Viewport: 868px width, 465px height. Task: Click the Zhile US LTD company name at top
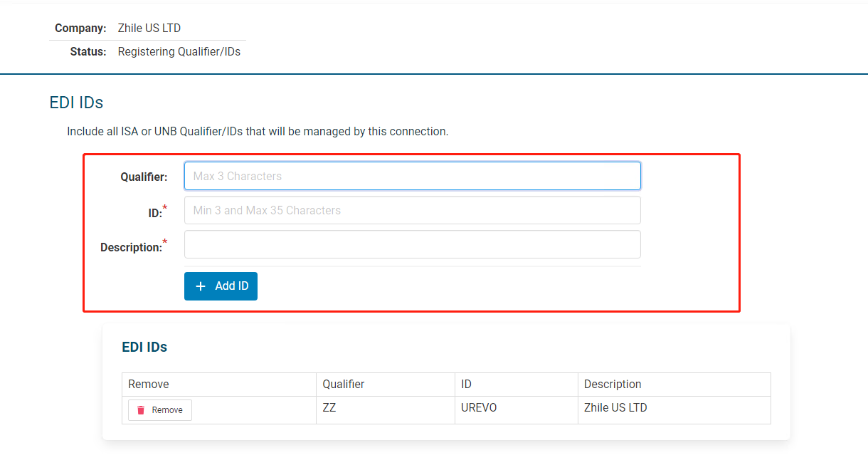click(149, 28)
